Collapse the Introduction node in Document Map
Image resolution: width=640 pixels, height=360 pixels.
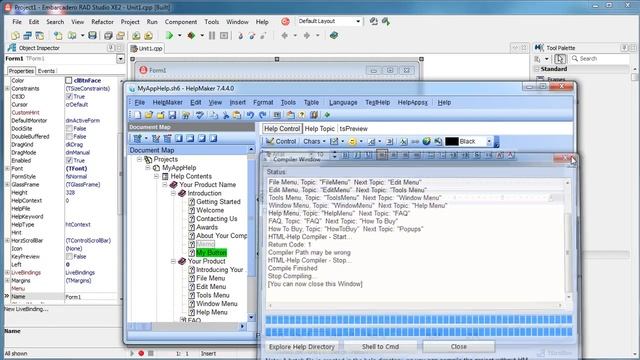click(x=173, y=193)
